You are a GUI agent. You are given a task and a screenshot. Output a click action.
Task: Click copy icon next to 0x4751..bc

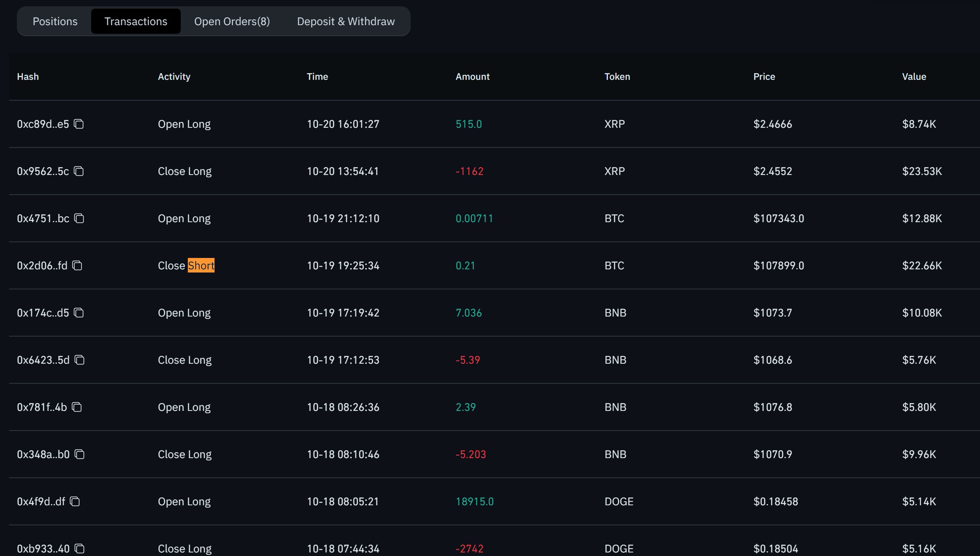tap(79, 218)
